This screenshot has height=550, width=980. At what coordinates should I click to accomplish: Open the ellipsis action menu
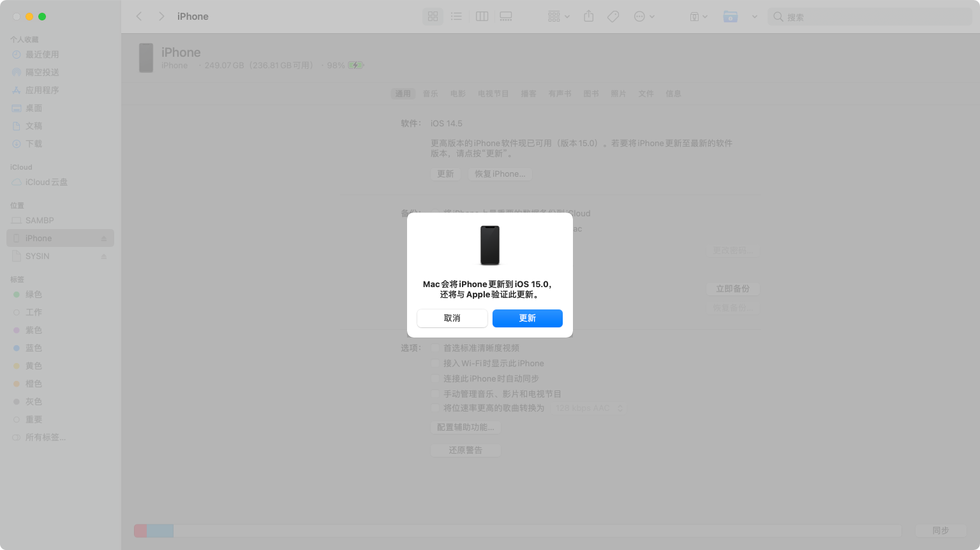coord(644,17)
